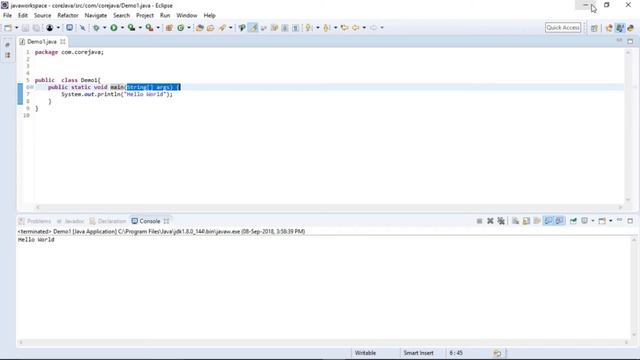
Task: Click the Coverage run icon
Action: pyautogui.click(x=131, y=28)
